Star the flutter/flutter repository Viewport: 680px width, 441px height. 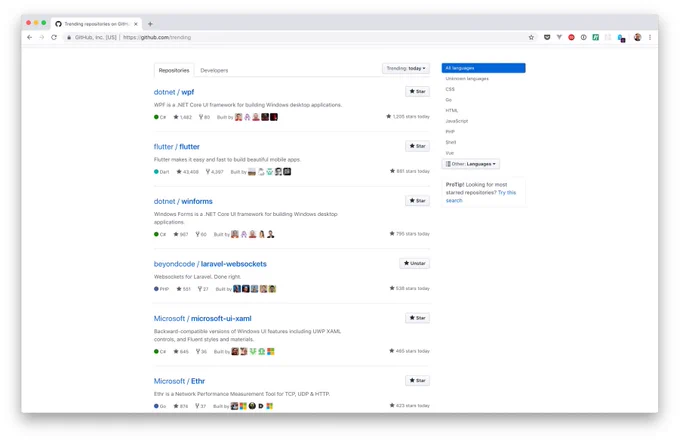pyautogui.click(x=417, y=146)
